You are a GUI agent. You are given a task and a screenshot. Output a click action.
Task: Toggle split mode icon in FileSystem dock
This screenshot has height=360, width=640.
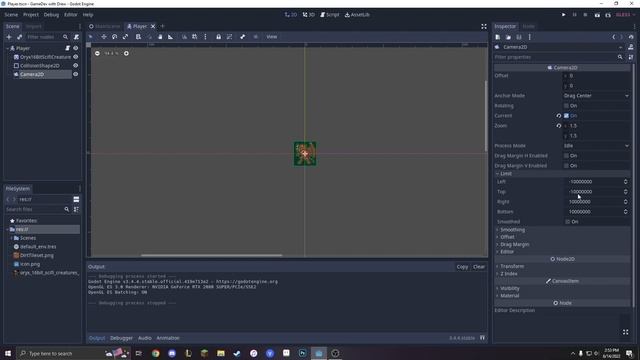tap(76, 199)
